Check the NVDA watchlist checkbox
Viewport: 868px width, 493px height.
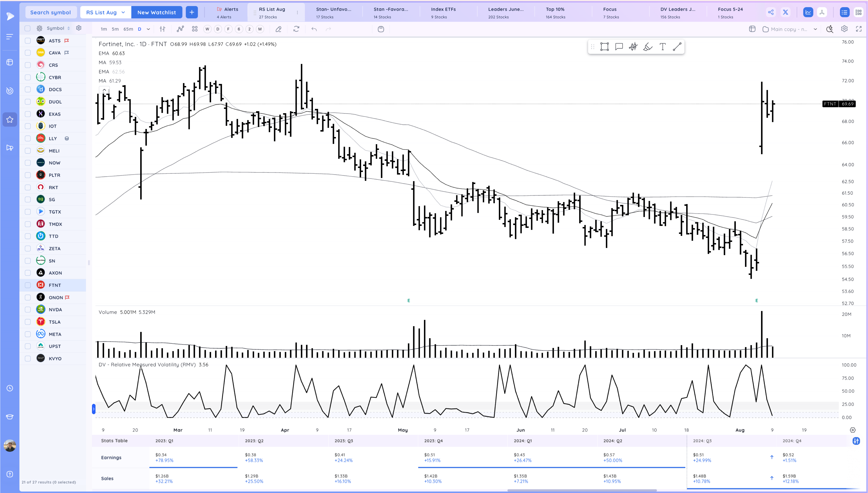click(x=28, y=309)
